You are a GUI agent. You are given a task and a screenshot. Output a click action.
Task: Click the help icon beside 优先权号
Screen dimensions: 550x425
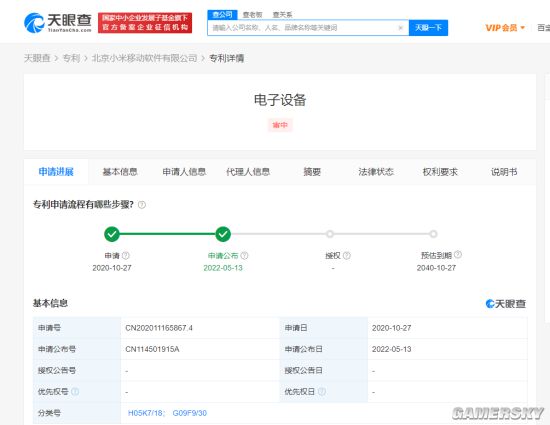click(x=75, y=391)
